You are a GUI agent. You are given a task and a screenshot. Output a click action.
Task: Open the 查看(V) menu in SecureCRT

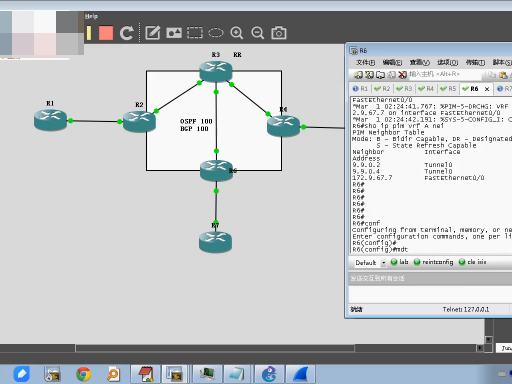click(x=419, y=62)
